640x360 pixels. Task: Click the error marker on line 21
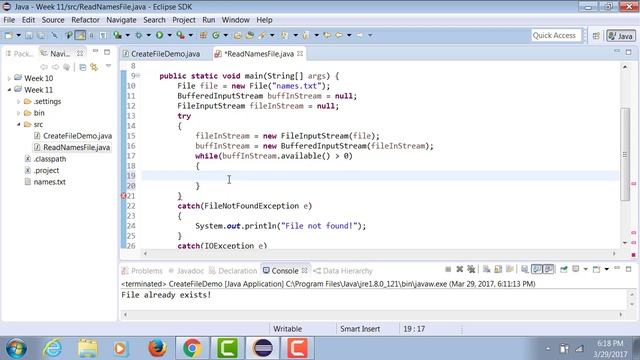click(x=124, y=196)
